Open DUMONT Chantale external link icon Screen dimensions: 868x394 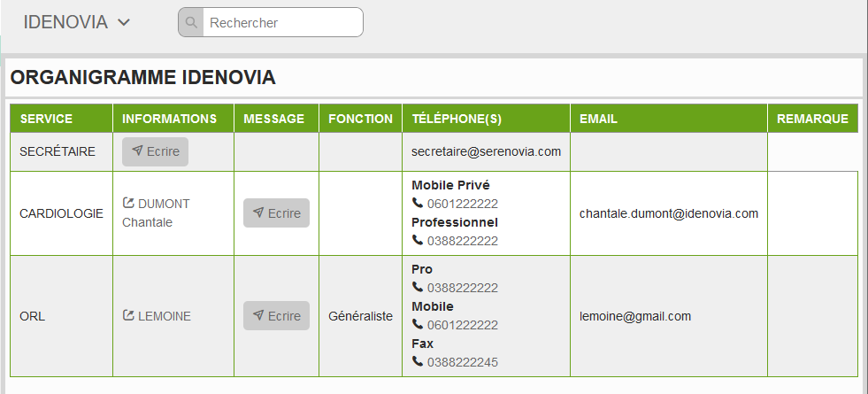128,204
